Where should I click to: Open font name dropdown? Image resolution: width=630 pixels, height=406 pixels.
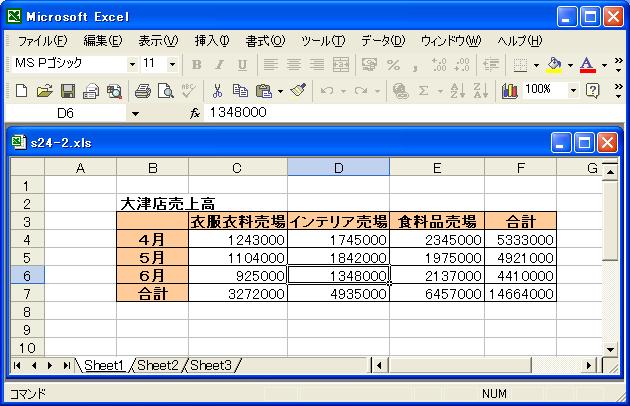click(132, 64)
